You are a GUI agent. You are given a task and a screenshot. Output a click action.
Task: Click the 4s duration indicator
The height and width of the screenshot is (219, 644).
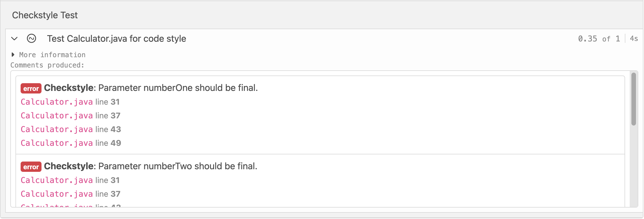[x=634, y=39]
